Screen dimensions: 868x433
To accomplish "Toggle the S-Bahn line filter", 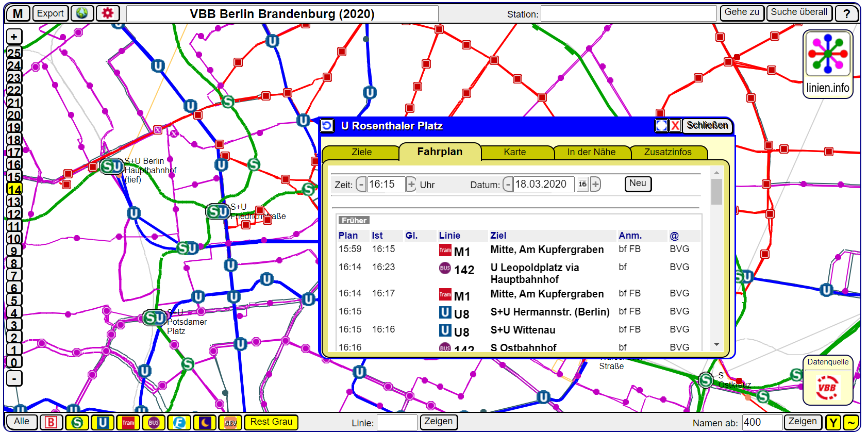I will coord(77,422).
